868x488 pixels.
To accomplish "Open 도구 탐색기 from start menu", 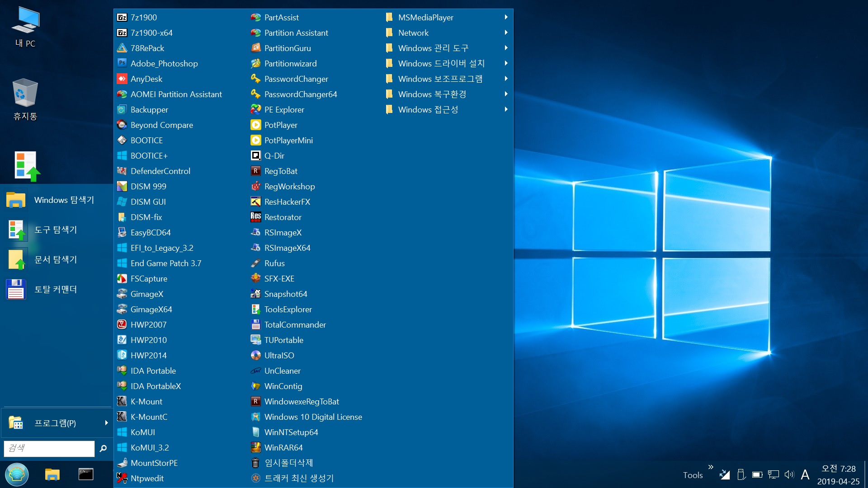I will (57, 230).
